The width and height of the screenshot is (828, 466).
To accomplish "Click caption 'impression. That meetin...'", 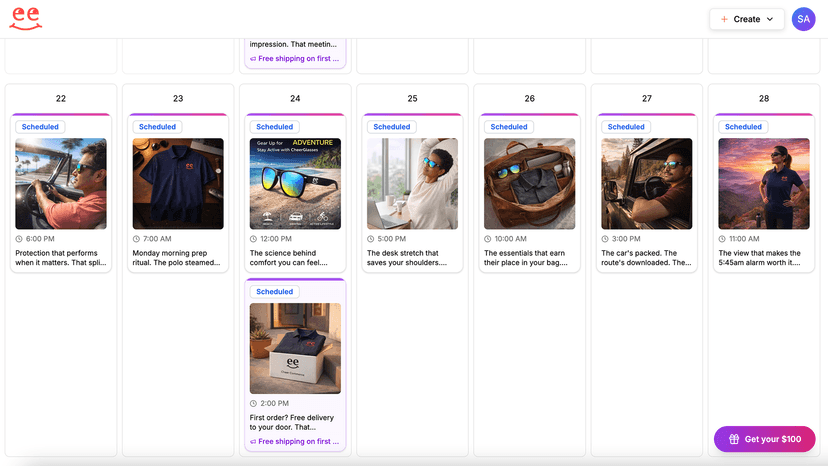I will 293,44.
